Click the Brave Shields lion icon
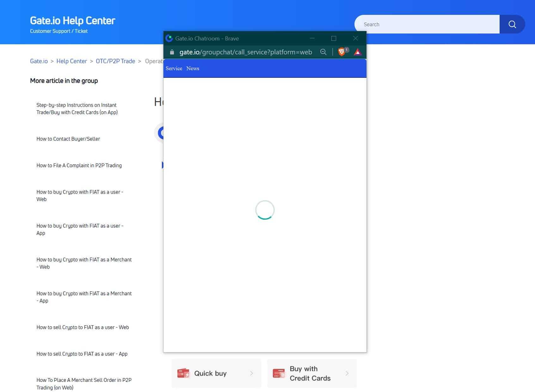Screen dimensions: 535x392 click(x=342, y=52)
